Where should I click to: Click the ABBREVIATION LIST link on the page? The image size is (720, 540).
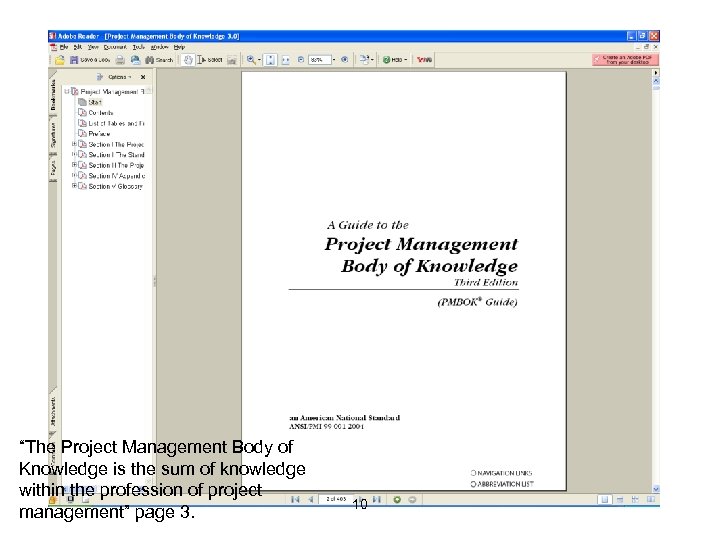pyautogui.click(x=502, y=484)
